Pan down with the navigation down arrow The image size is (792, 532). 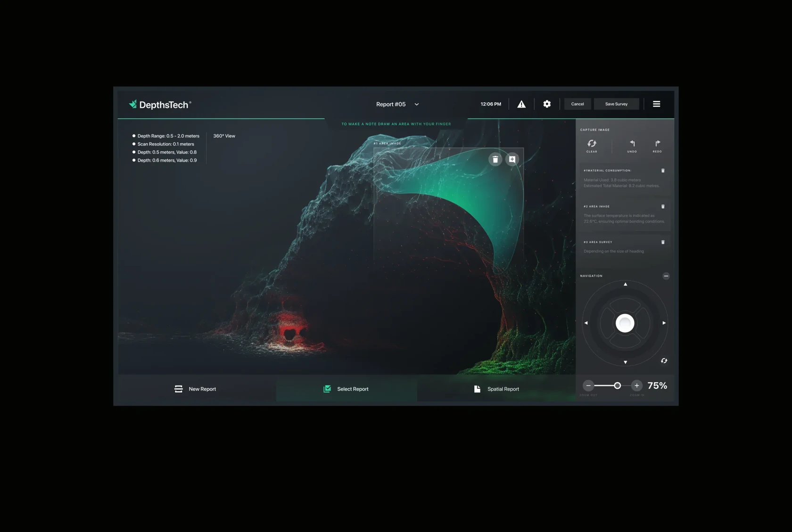coord(626,362)
